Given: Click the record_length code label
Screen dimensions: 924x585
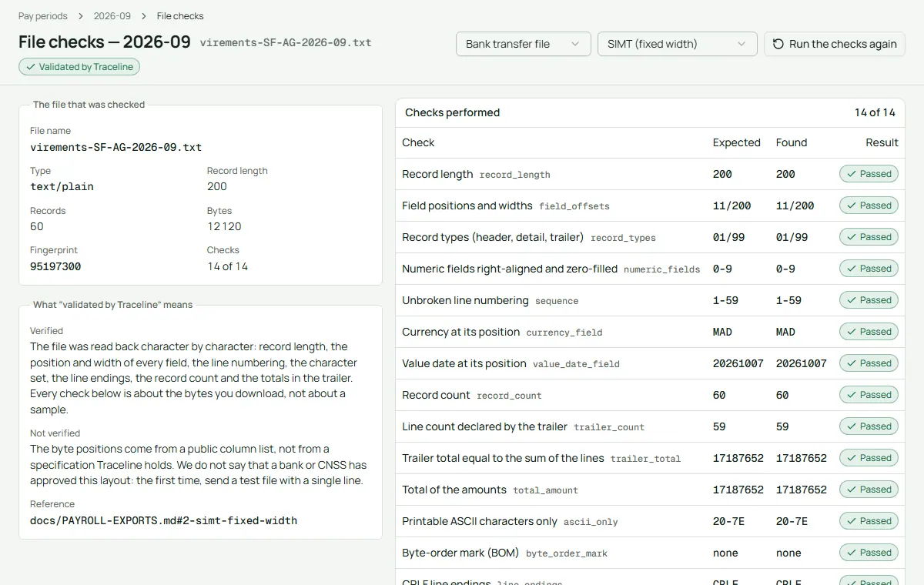Looking at the screenshot, I should click(515, 175).
